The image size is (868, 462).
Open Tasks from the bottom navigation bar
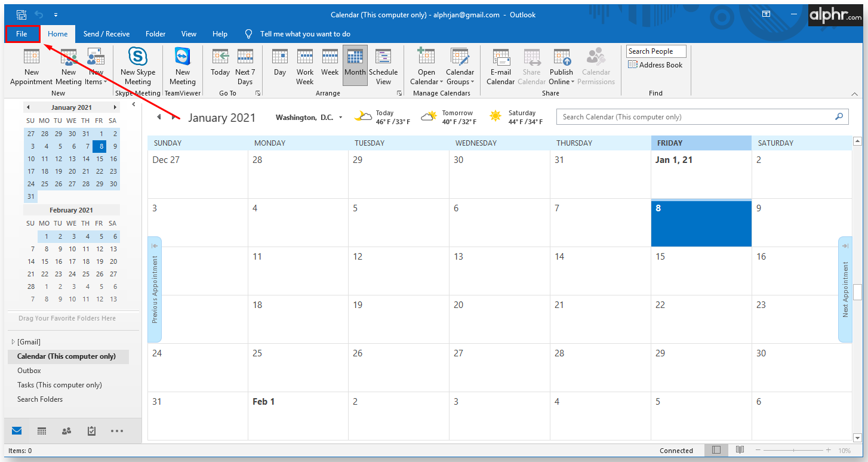pyautogui.click(x=91, y=430)
